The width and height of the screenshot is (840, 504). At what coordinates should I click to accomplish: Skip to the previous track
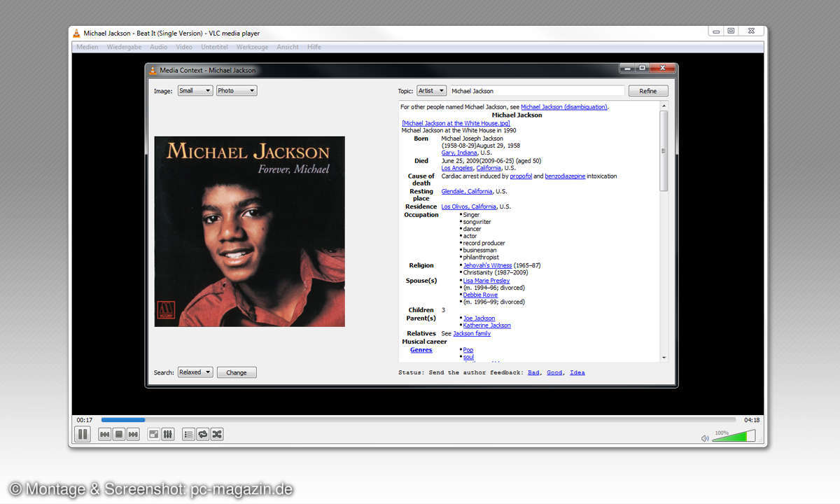[x=105, y=435]
